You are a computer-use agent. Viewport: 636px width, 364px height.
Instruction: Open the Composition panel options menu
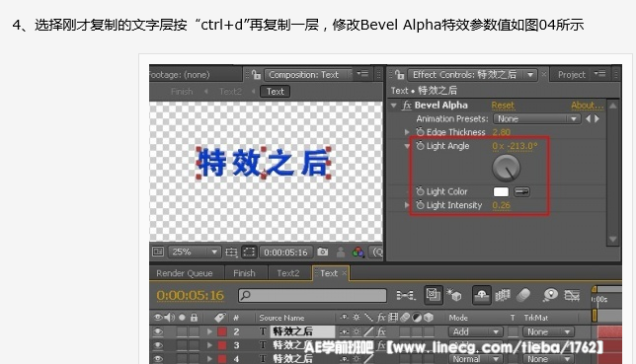point(362,74)
